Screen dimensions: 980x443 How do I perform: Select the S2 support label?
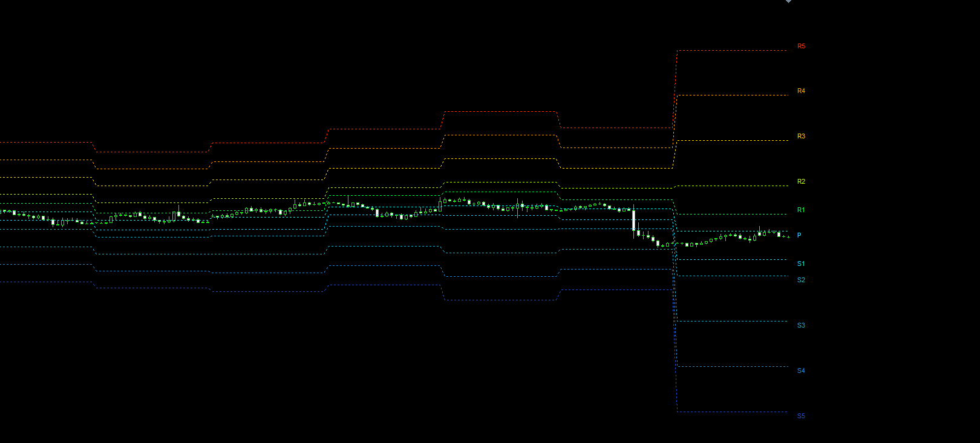(x=801, y=280)
